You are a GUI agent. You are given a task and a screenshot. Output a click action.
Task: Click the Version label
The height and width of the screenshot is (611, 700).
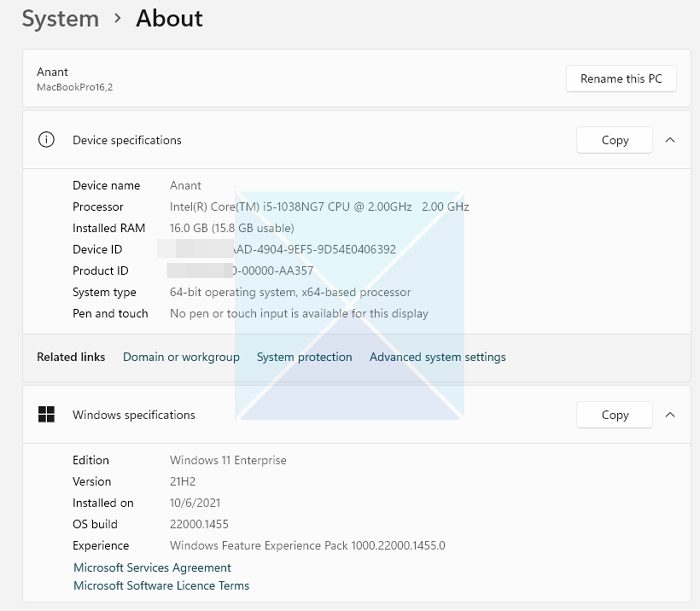coord(92,482)
